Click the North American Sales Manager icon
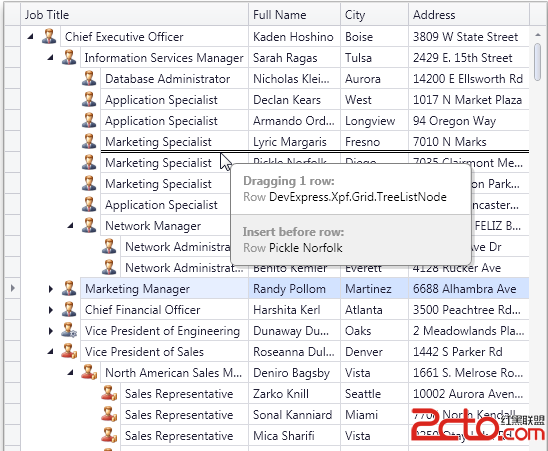This screenshot has height=451, width=548. click(89, 372)
